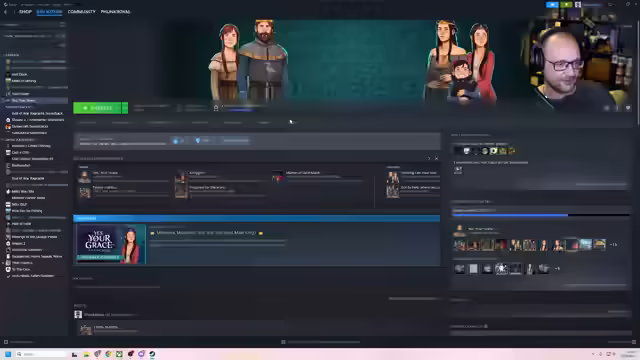Open the Windows Start menu
640x360 pixels.
[7, 354]
